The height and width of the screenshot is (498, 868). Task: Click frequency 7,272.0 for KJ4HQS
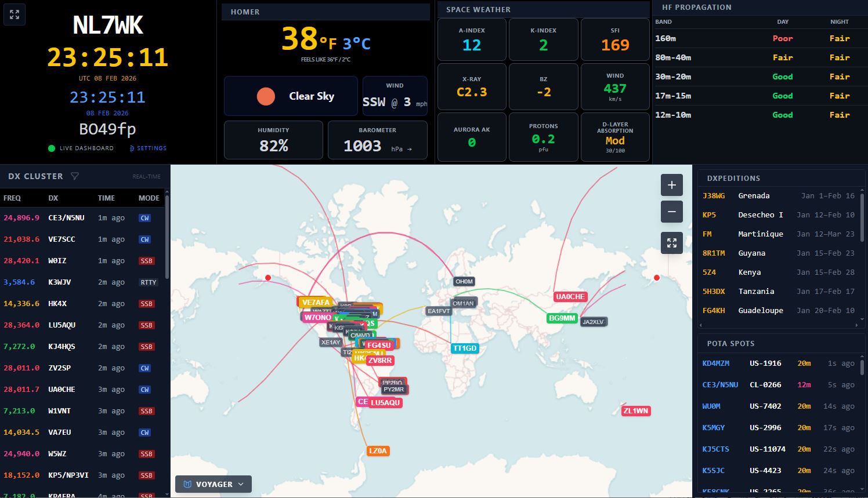click(19, 347)
